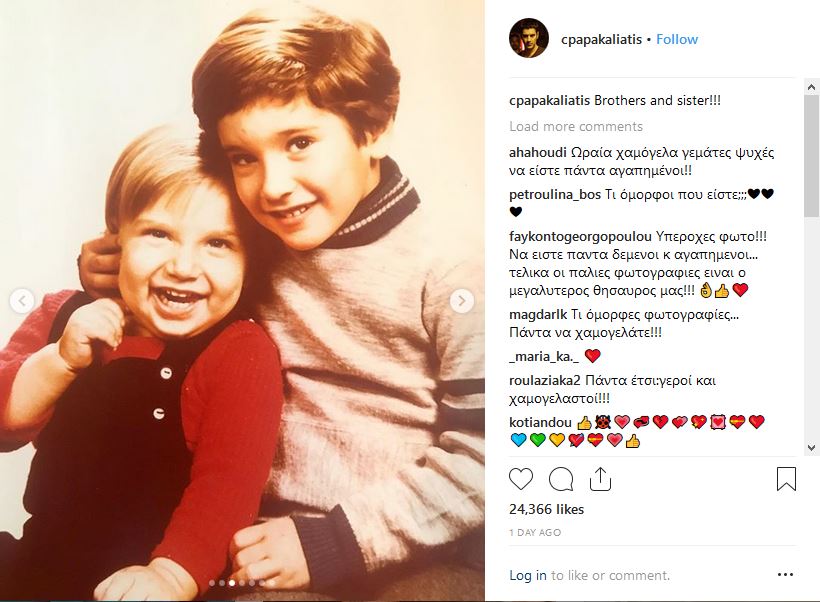820x602 pixels.
Task: Open cpapakaliatis profile avatar picture
Action: 529,38
